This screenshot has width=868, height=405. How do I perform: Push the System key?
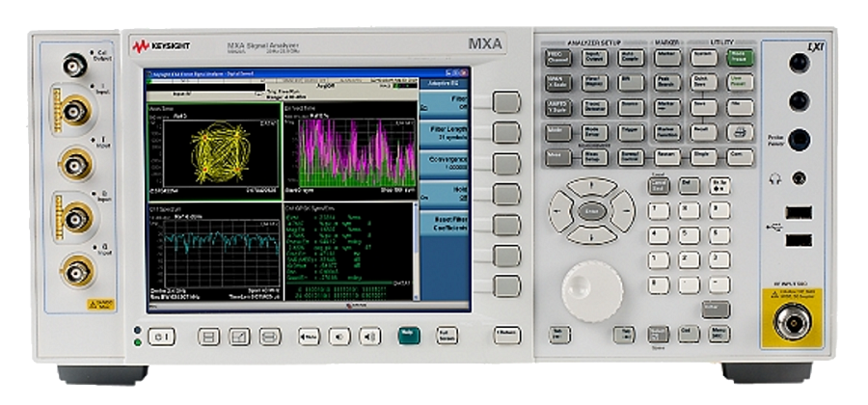coord(704,58)
